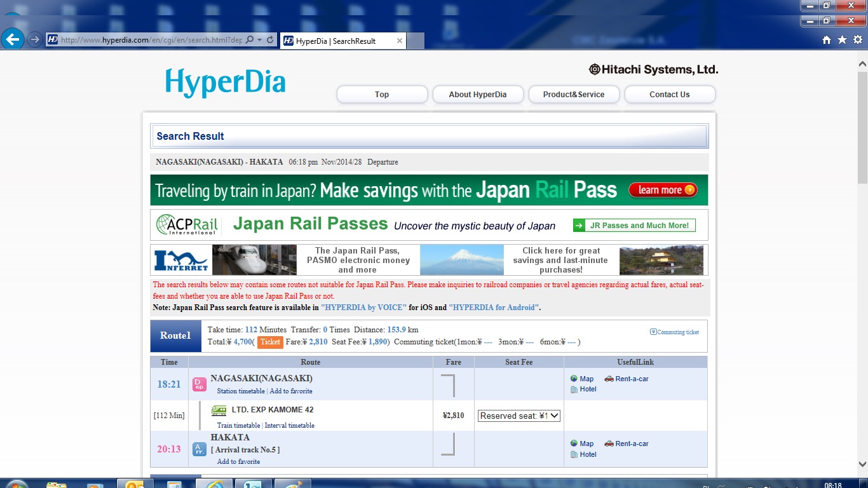This screenshot has width=868, height=488.
Task: Click the departure time 18:21
Action: click(x=169, y=384)
